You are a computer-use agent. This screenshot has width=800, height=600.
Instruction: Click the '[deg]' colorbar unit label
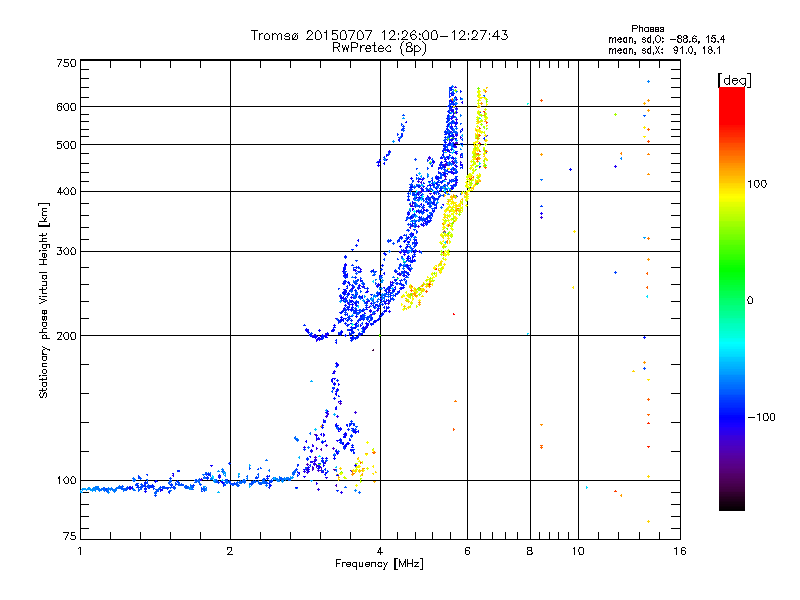[x=734, y=80]
